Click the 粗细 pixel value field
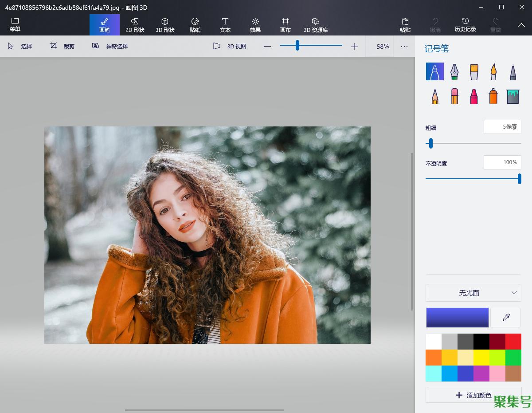The height and width of the screenshot is (413, 532). click(x=502, y=127)
